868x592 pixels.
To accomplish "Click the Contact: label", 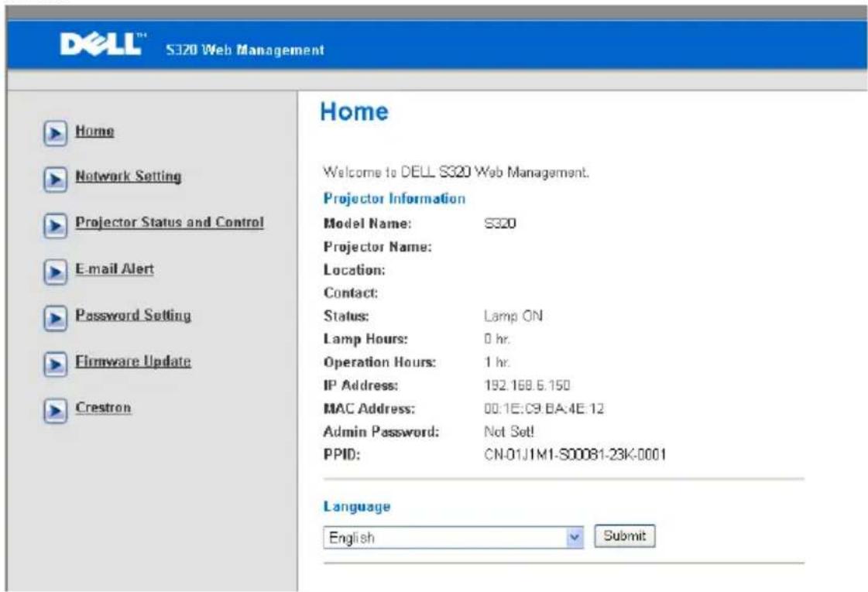I will pyautogui.click(x=351, y=293).
